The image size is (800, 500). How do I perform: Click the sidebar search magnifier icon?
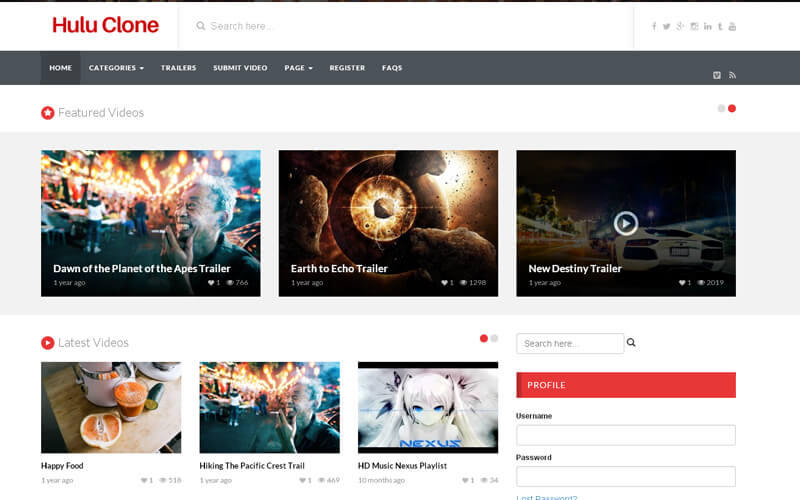tap(631, 343)
